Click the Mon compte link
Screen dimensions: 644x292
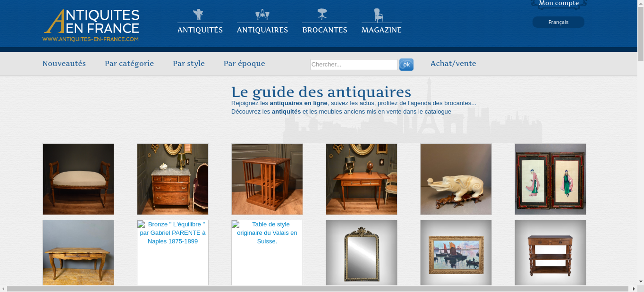[559, 4]
